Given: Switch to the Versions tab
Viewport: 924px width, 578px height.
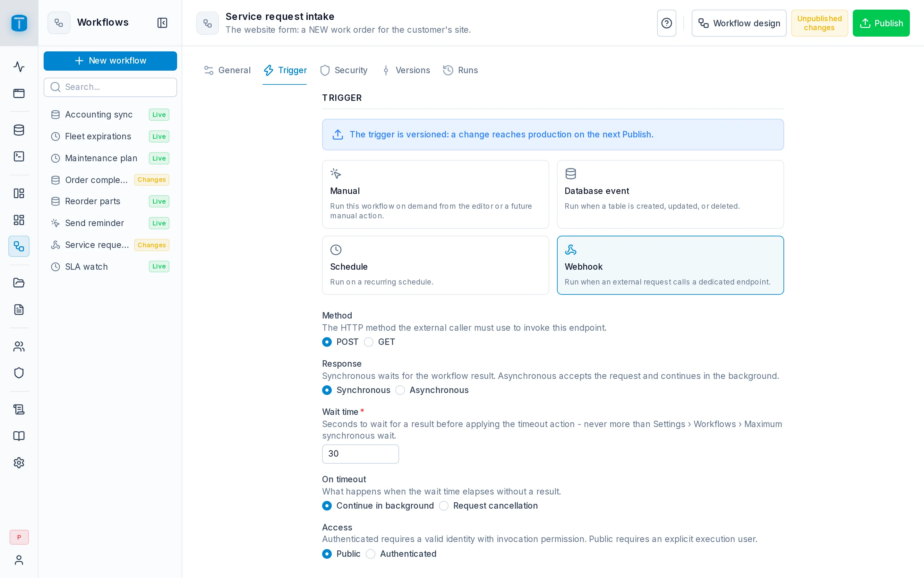Looking at the screenshot, I should point(406,70).
